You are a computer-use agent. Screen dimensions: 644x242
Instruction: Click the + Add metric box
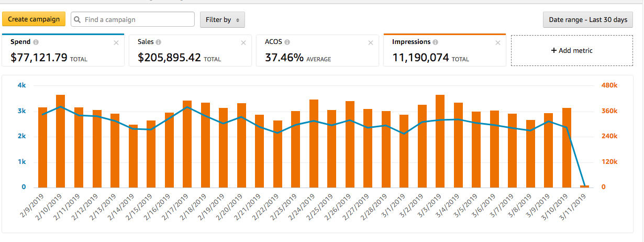point(572,50)
